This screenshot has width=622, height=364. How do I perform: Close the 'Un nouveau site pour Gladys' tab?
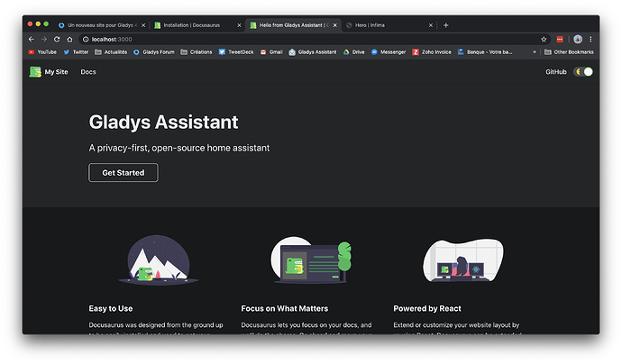(x=143, y=25)
